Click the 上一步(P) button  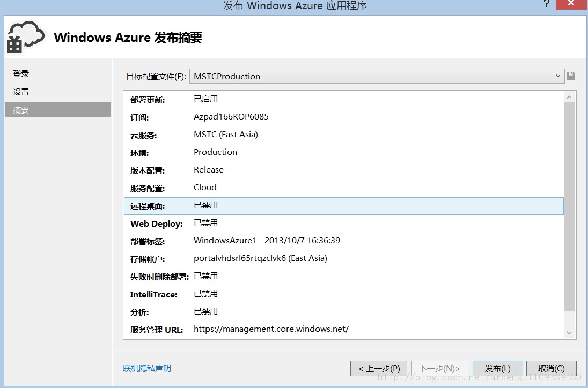(379, 369)
